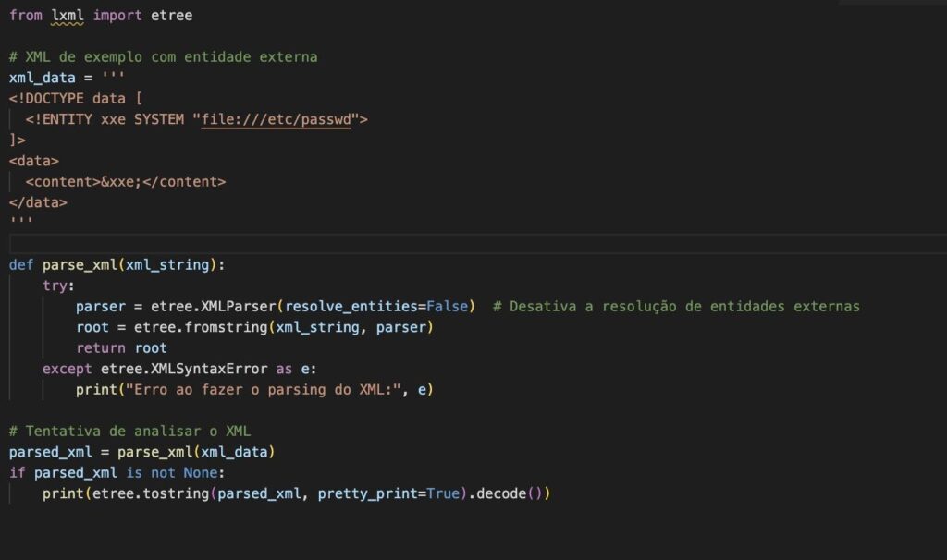Click the <!DOCTYPE data [ line
The height and width of the screenshot is (560, 947).
[75, 99]
